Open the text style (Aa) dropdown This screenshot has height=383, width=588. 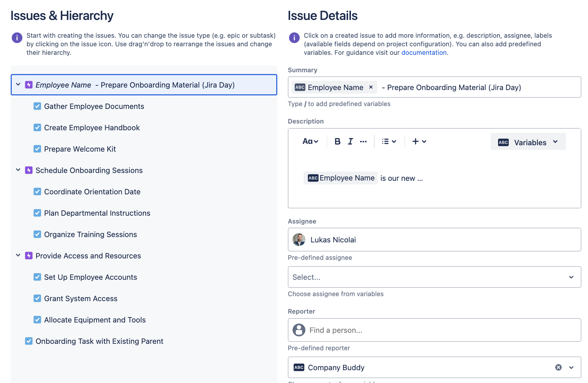pyautogui.click(x=310, y=141)
